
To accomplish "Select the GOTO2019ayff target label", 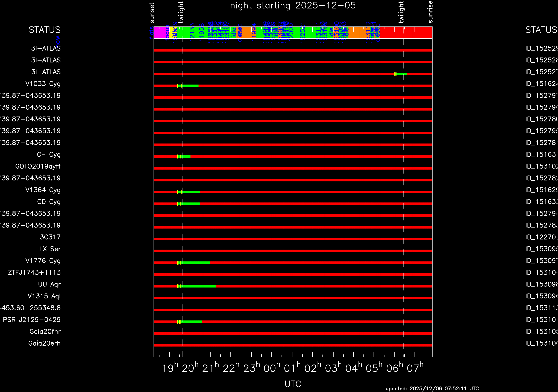I will pyautogui.click(x=38, y=166).
